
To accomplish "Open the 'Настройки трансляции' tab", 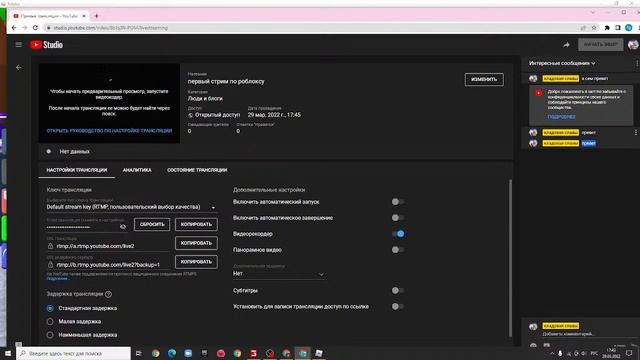I will click(x=77, y=170).
